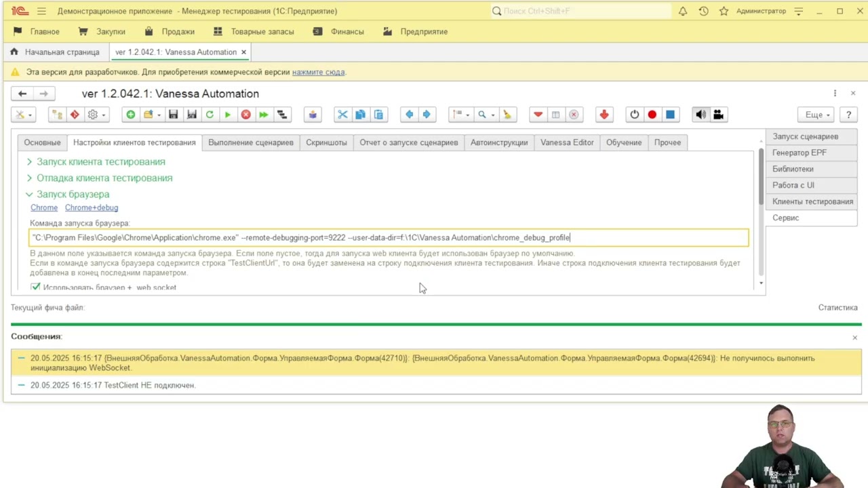Open the 'Vanessa Editor' tab
The width and height of the screenshot is (868, 488).
coord(567,142)
